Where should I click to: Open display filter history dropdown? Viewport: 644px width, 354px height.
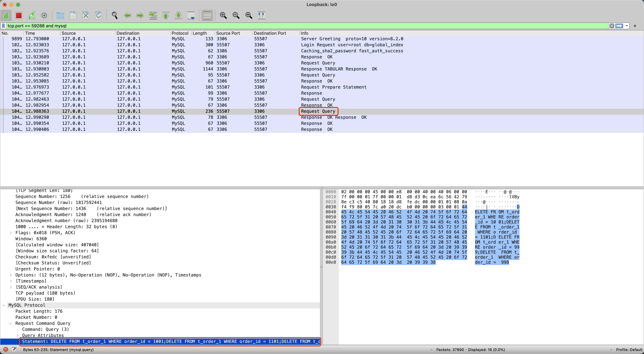pyautogui.click(x=627, y=26)
